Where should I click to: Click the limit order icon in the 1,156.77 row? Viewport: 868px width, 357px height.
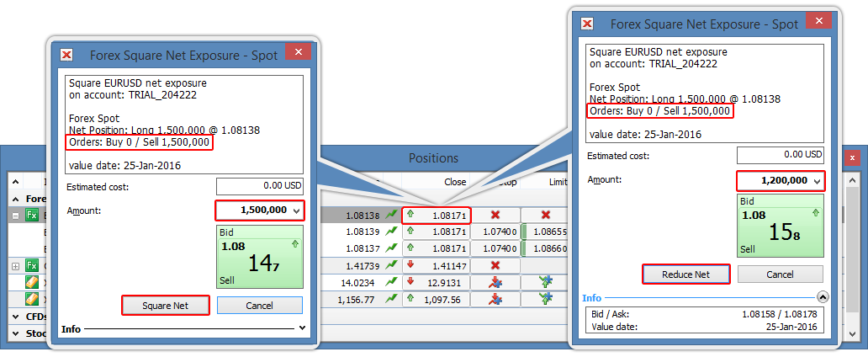pyautogui.click(x=544, y=299)
